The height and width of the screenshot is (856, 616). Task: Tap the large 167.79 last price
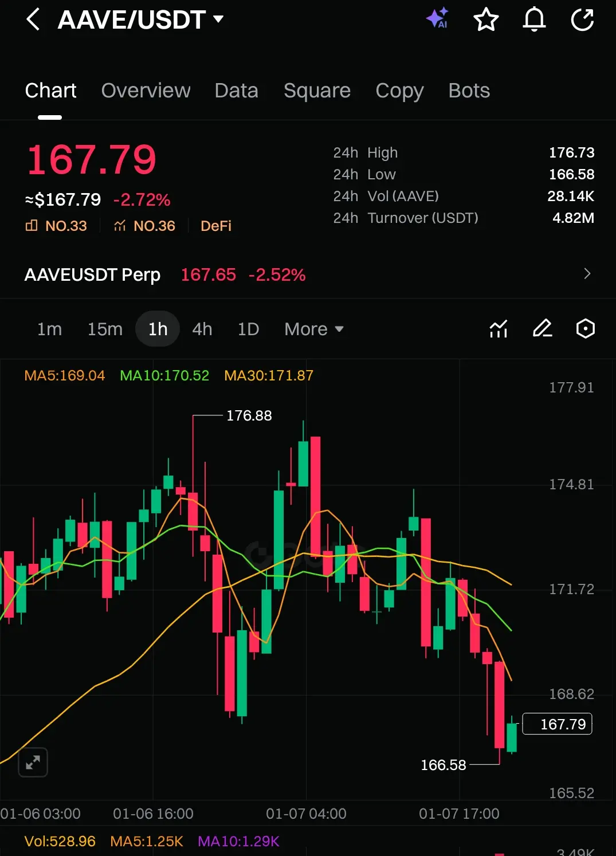tap(92, 159)
